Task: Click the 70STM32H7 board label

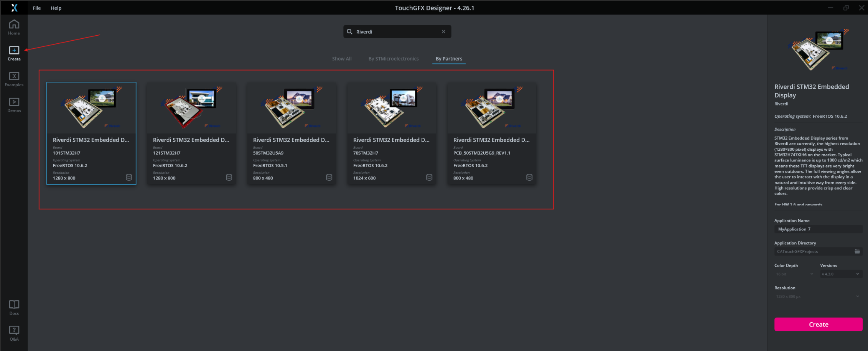Action: point(366,153)
